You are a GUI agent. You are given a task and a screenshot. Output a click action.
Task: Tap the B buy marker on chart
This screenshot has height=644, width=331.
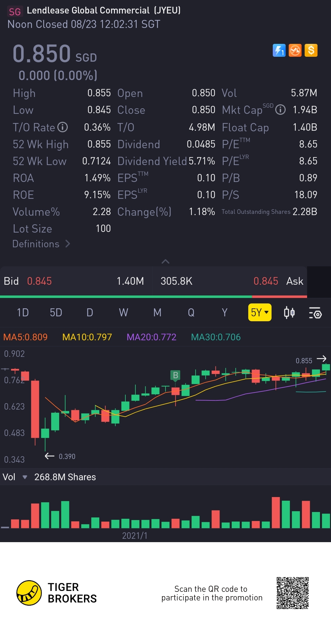click(175, 375)
